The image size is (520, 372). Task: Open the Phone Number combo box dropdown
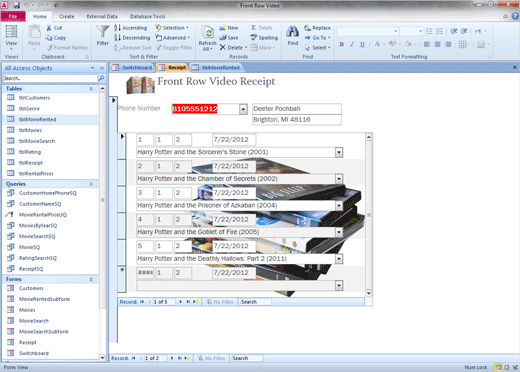click(x=243, y=109)
